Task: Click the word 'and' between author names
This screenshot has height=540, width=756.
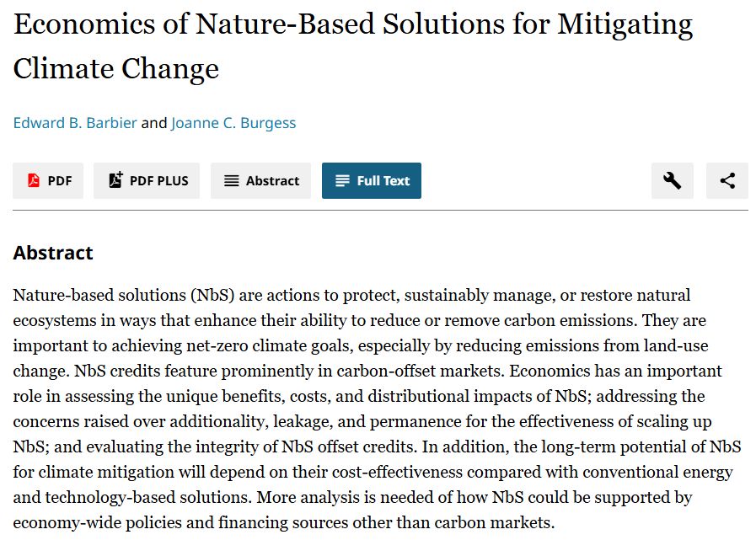Action: point(153,123)
